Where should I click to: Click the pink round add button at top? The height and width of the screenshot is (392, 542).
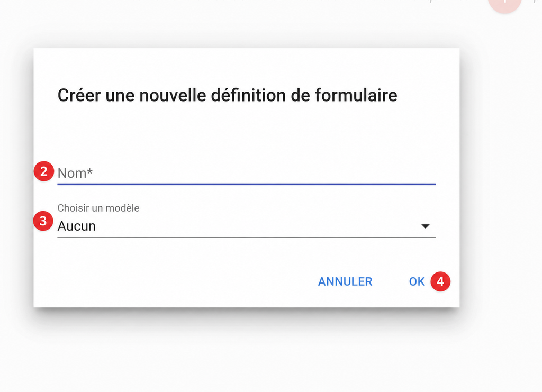tap(504, 4)
